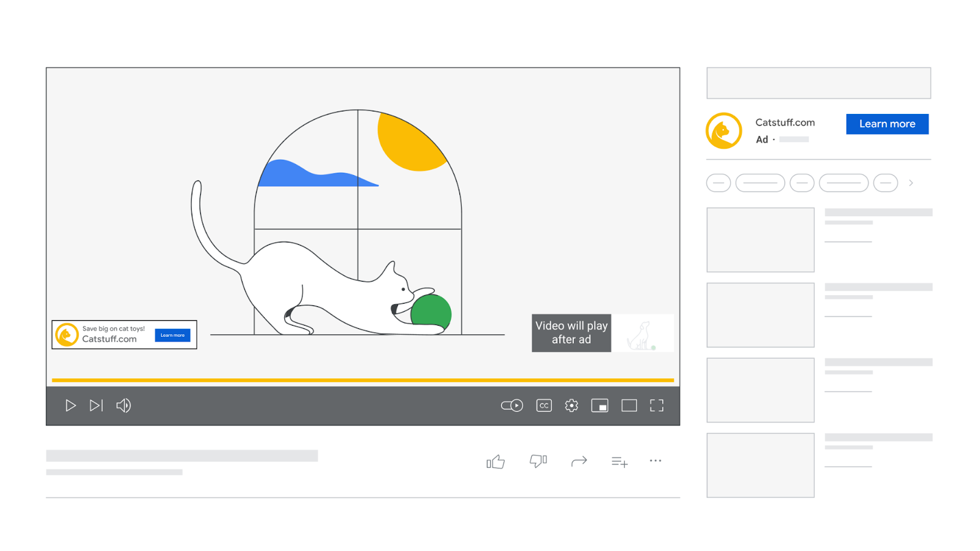
Task: Click Learn more button beside Catstuff.com
Action: click(x=887, y=124)
